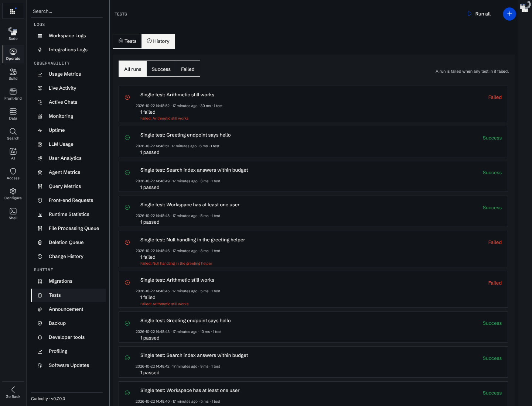Open Search index run from 14:48:42
The width and height of the screenshot is (532, 406).
313,362
